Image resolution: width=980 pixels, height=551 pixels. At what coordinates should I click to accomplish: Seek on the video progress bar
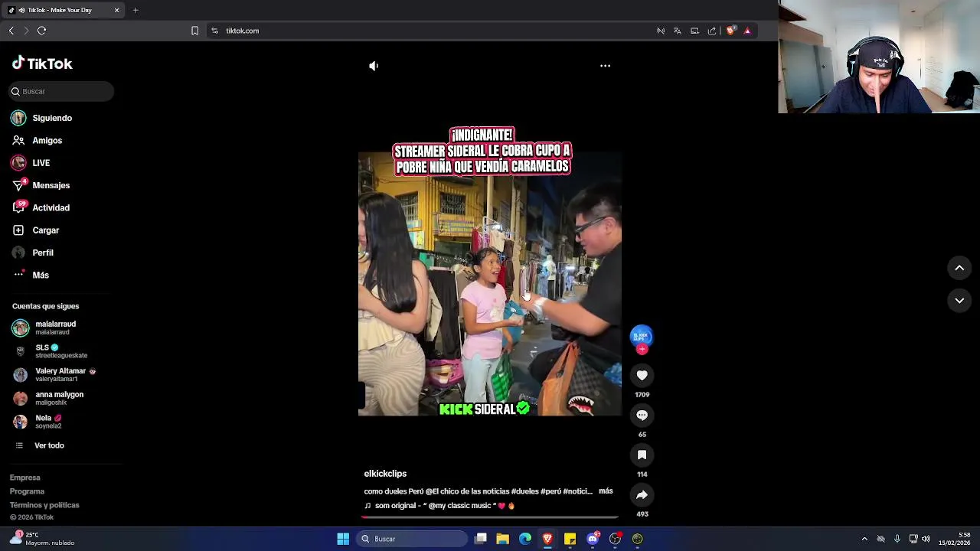point(490,517)
